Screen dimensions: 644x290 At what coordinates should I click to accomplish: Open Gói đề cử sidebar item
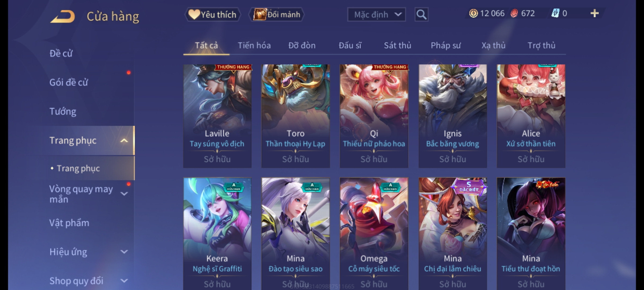[69, 82]
